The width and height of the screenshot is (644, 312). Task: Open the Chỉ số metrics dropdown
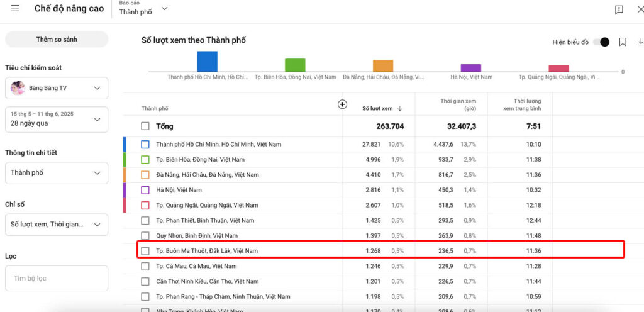56,225
